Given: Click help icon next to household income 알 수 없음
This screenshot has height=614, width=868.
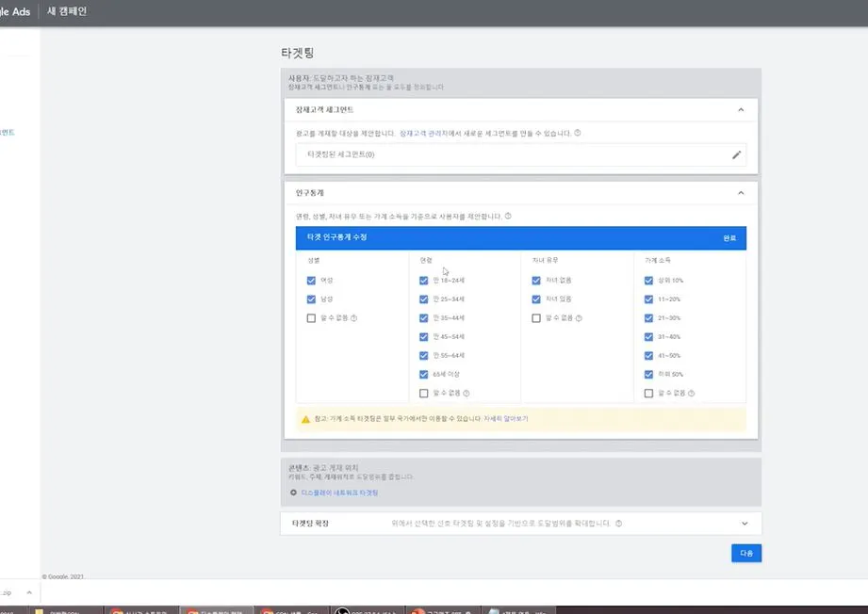Looking at the screenshot, I should 691,394.
